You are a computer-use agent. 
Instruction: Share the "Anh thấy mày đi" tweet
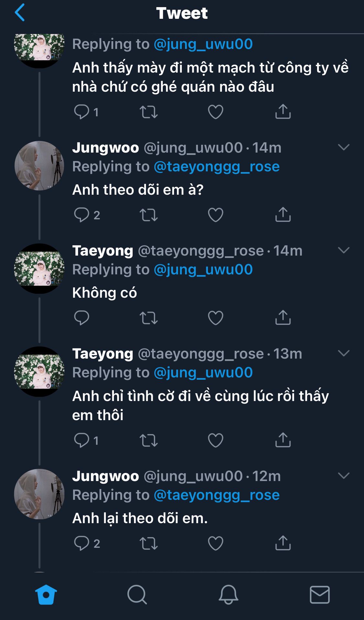pos(283,112)
